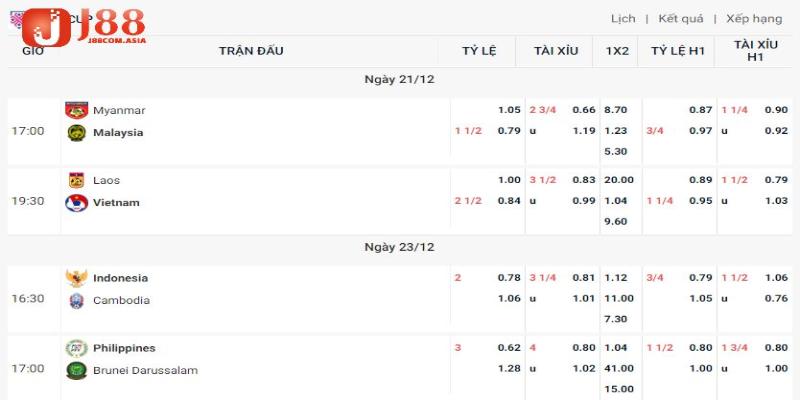Click the Cambodia team crest

77,301
